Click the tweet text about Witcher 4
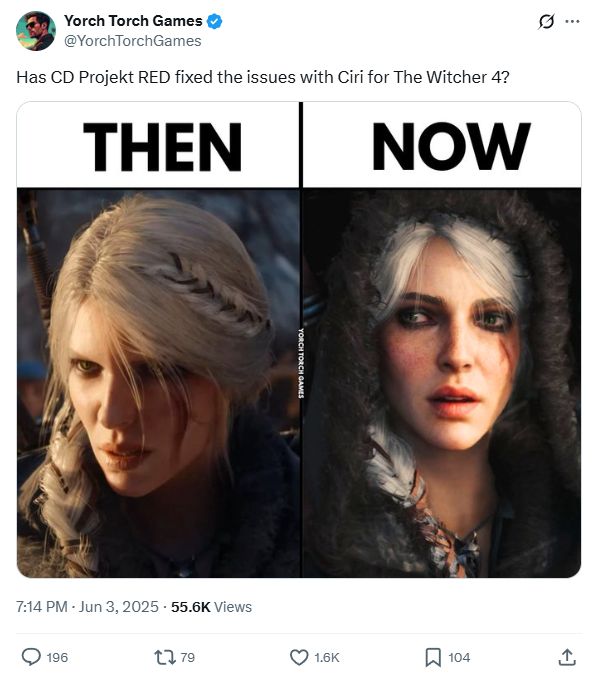The width and height of the screenshot is (595, 678). coord(263,77)
